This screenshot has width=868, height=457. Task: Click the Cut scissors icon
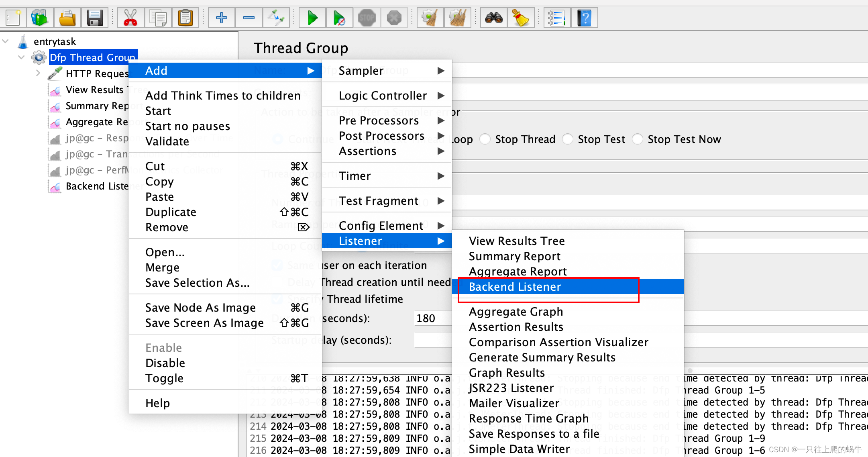coord(130,18)
